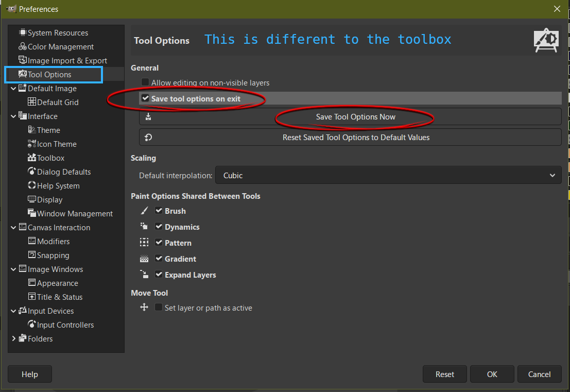Toggle the shared Brush checkbox
570x392 pixels.
click(x=159, y=211)
